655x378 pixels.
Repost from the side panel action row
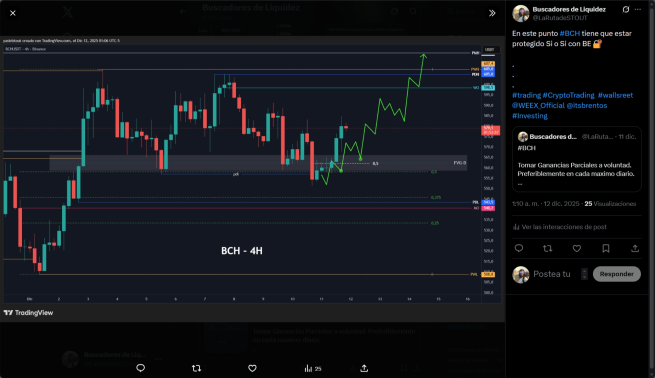coord(548,249)
